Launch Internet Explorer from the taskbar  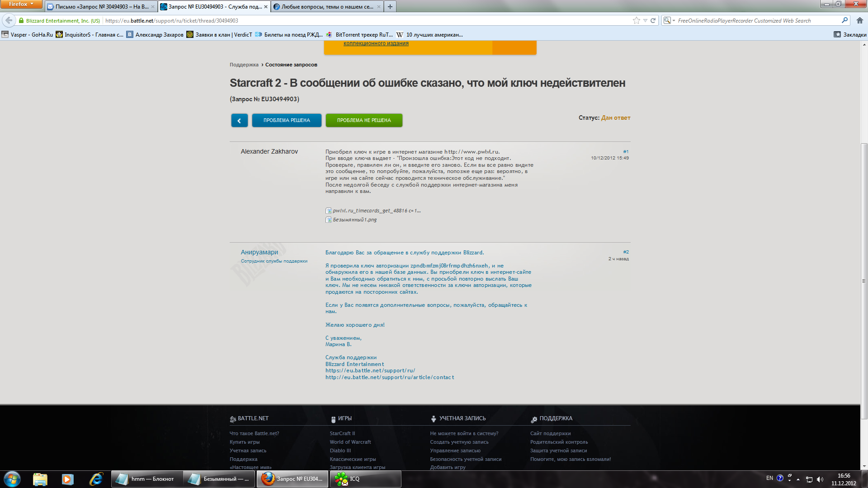[96, 479]
